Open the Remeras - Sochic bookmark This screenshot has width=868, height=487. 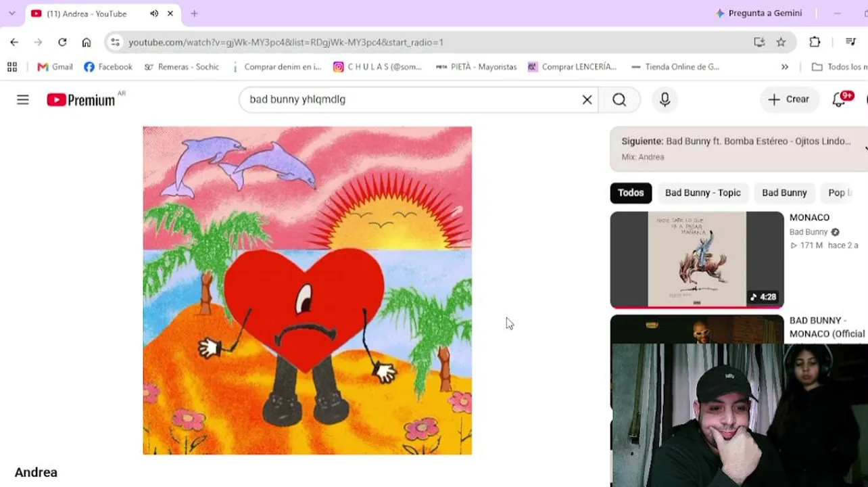click(182, 67)
